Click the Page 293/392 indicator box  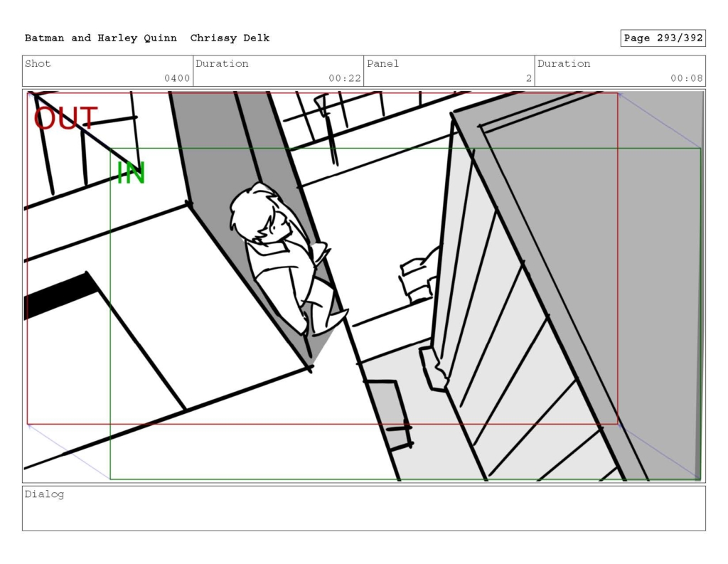coord(663,38)
